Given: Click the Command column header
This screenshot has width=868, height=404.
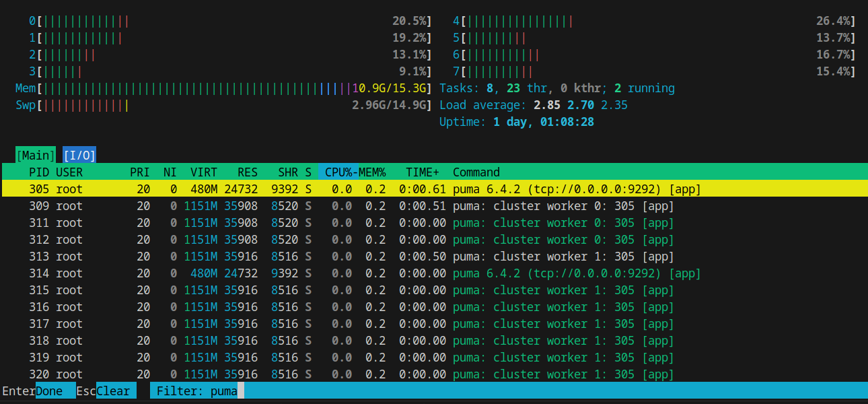Looking at the screenshot, I should coord(476,172).
